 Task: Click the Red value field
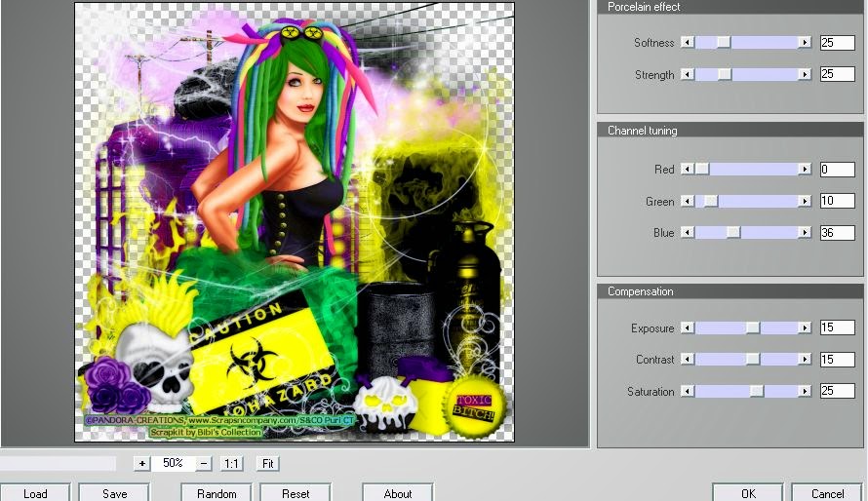point(838,170)
